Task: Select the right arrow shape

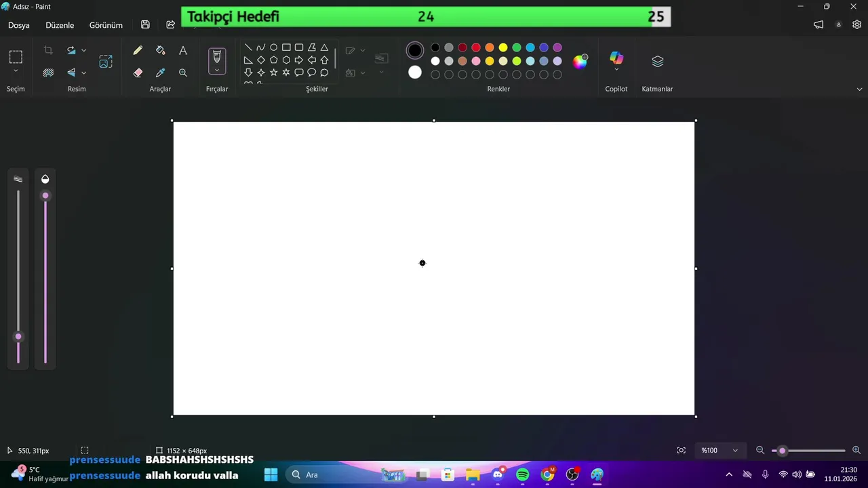Action: point(298,60)
